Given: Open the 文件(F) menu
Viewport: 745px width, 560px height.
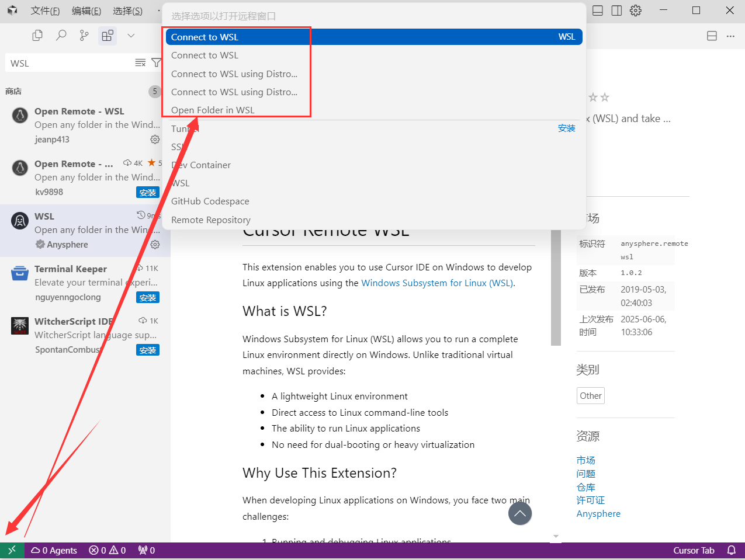Looking at the screenshot, I should 45,11.
